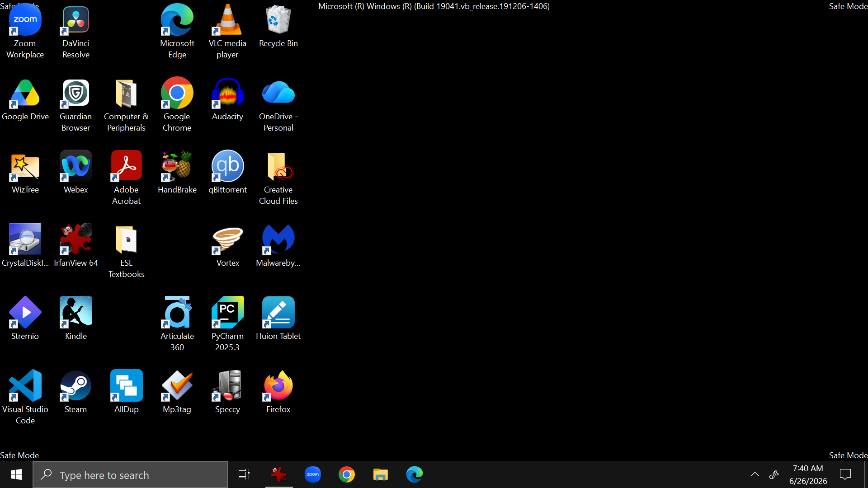The height and width of the screenshot is (488, 868).
Task: Select the Malwarebytes desktop icon
Action: click(278, 246)
